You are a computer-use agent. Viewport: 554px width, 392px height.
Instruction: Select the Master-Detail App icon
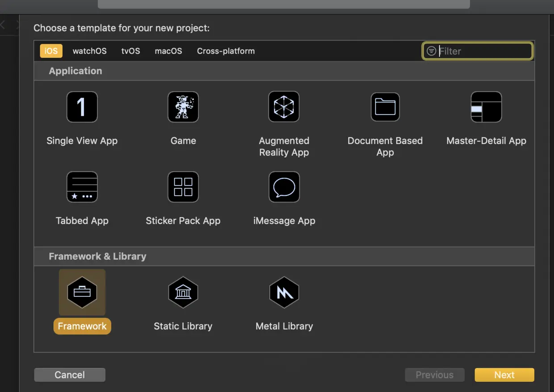click(487, 107)
